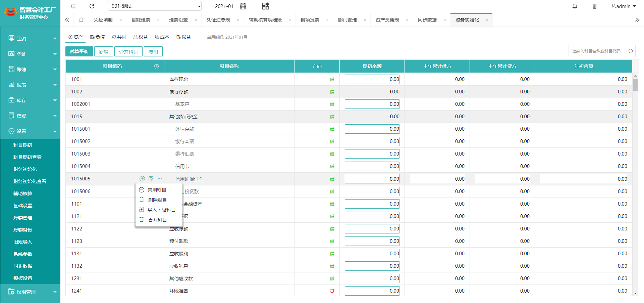
Task: Switch to the 资产 category tab
Action: [75, 37]
